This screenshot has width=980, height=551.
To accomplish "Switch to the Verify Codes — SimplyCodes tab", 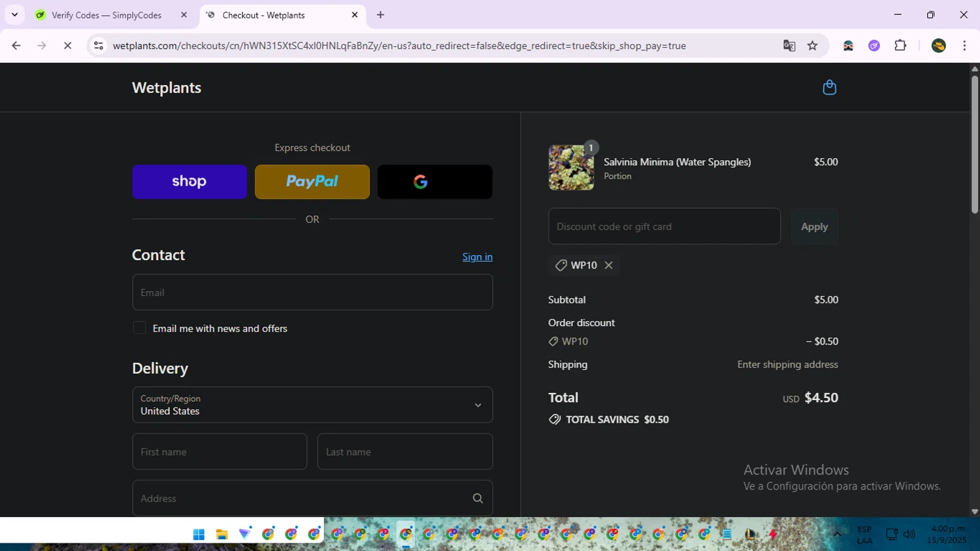I will 112,15.
